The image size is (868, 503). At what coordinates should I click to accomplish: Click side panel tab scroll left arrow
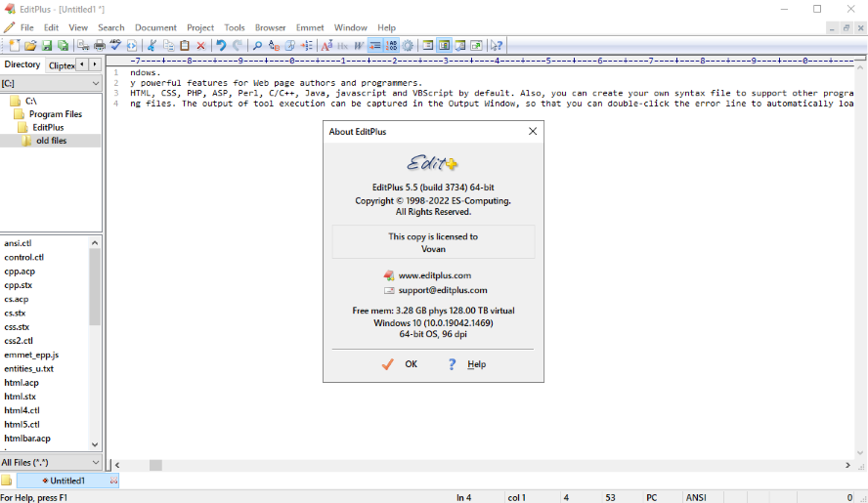(82, 64)
